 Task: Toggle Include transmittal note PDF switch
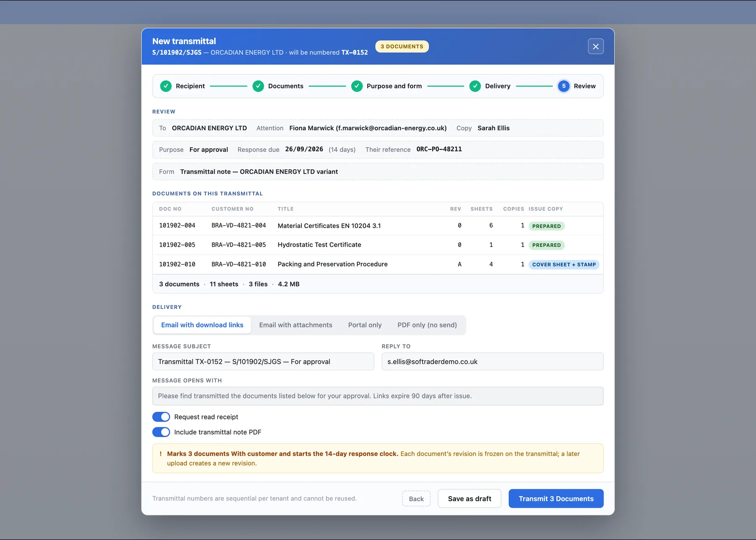tap(161, 432)
